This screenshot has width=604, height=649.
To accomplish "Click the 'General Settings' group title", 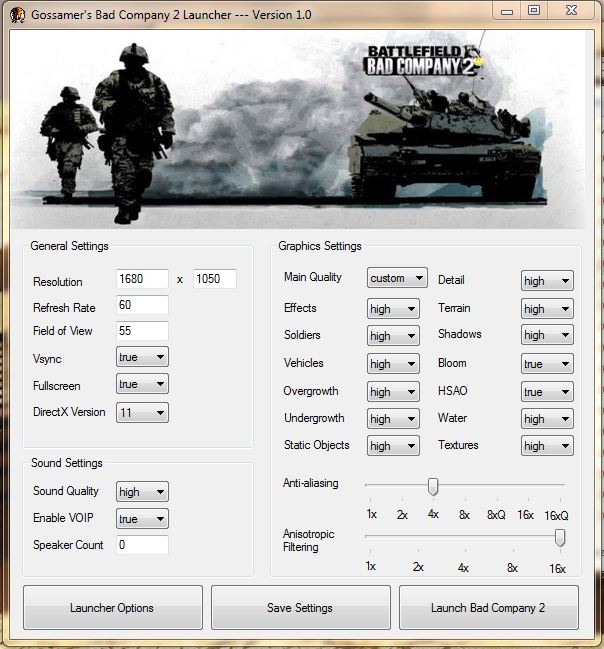I will (69, 246).
